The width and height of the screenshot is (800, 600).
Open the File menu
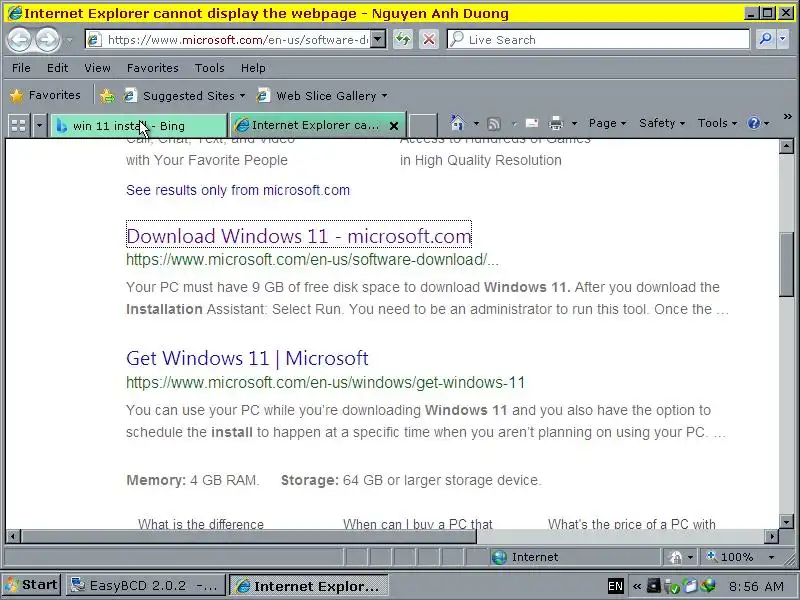pos(21,68)
